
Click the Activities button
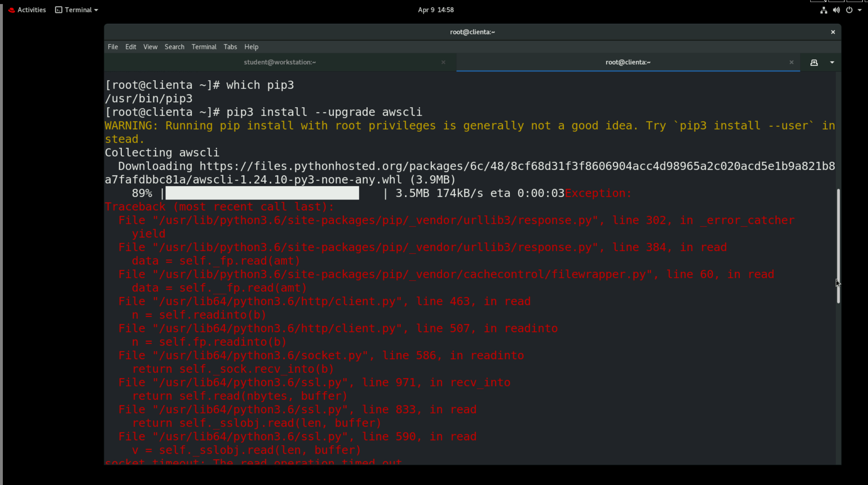[27, 10]
